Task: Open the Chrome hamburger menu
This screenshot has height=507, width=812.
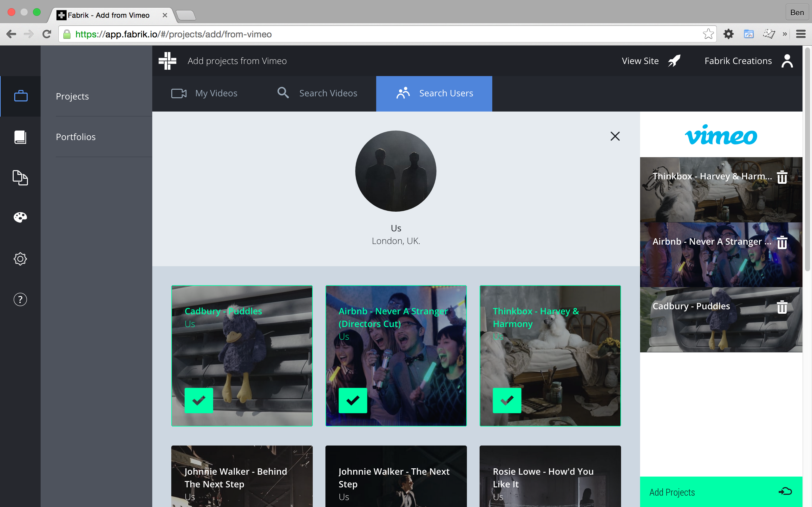Action: (x=801, y=34)
